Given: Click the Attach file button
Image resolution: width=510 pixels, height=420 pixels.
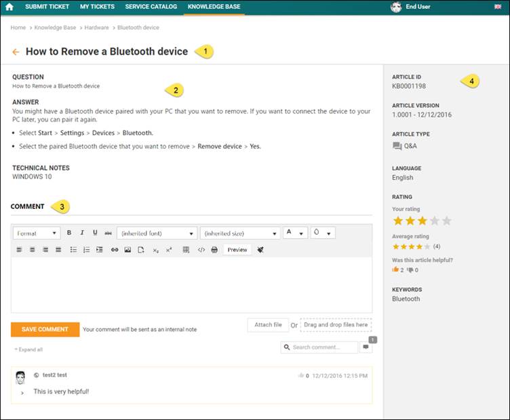Looking at the screenshot, I should click(268, 325).
